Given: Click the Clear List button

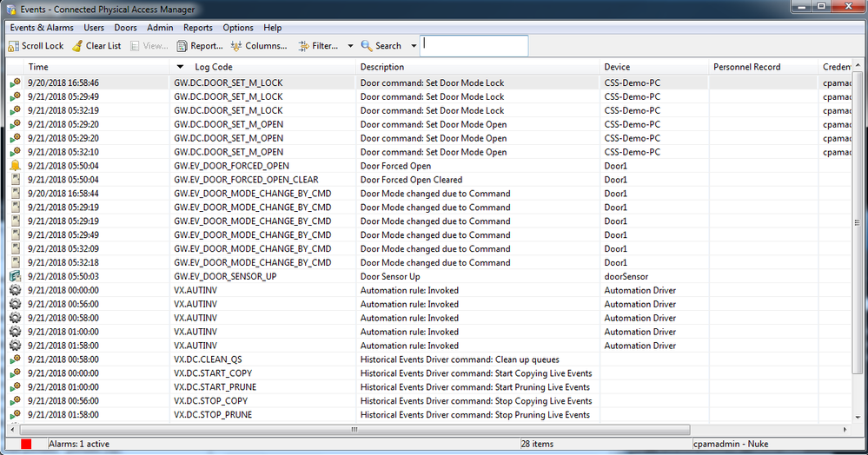Looking at the screenshot, I should 96,46.
